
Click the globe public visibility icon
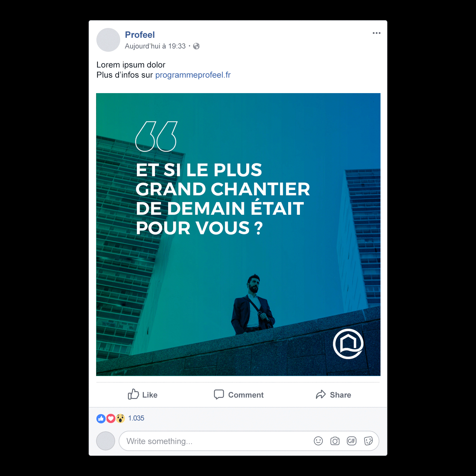click(x=196, y=46)
